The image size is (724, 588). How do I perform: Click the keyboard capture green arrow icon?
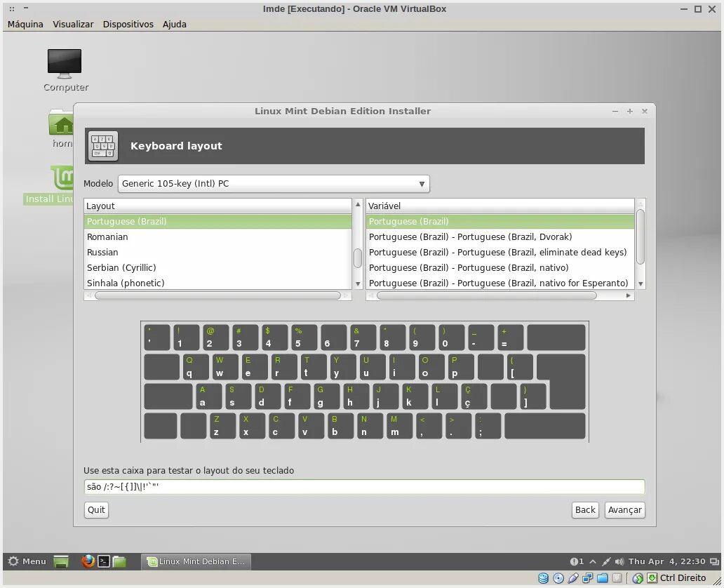[x=652, y=578]
